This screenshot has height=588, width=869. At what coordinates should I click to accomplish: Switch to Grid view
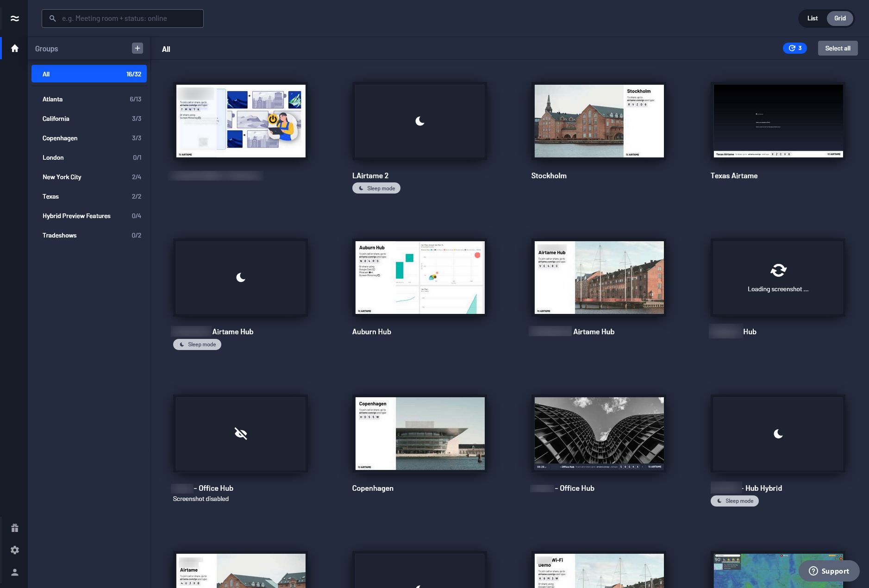pyautogui.click(x=840, y=19)
